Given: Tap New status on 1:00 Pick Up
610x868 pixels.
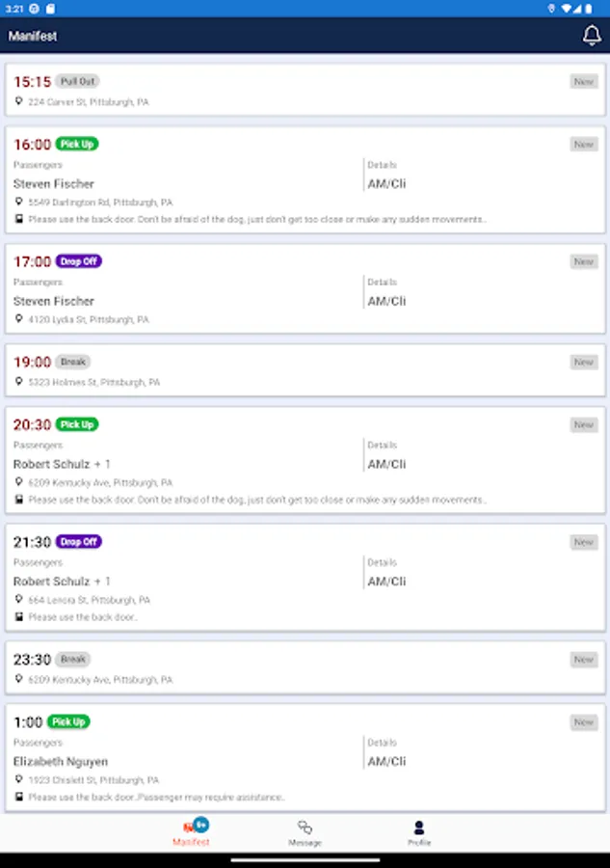Looking at the screenshot, I should (583, 722).
